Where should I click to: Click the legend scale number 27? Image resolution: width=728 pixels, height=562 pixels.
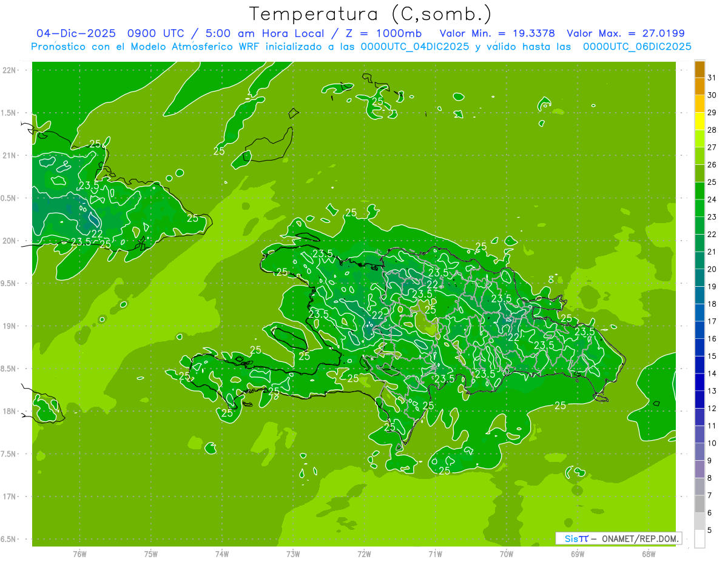coord(712,147)
